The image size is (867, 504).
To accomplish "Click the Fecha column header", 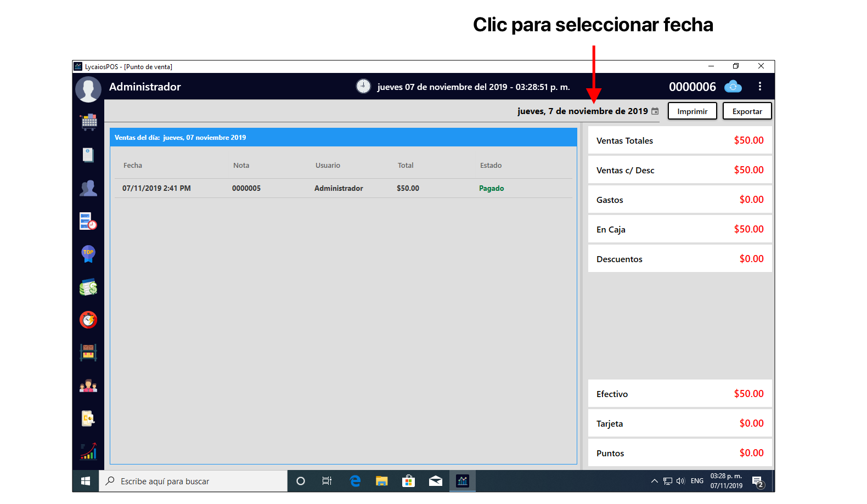I will (x=133, y=165).
